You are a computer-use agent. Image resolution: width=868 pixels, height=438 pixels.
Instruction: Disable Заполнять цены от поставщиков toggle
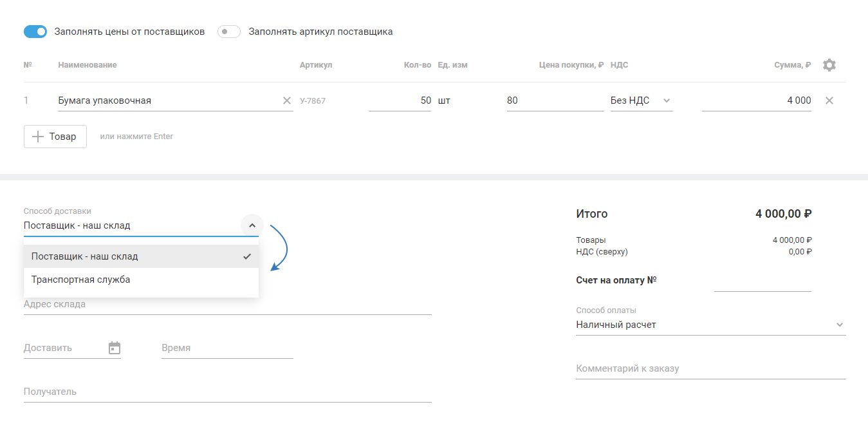(x=35, y=32)
